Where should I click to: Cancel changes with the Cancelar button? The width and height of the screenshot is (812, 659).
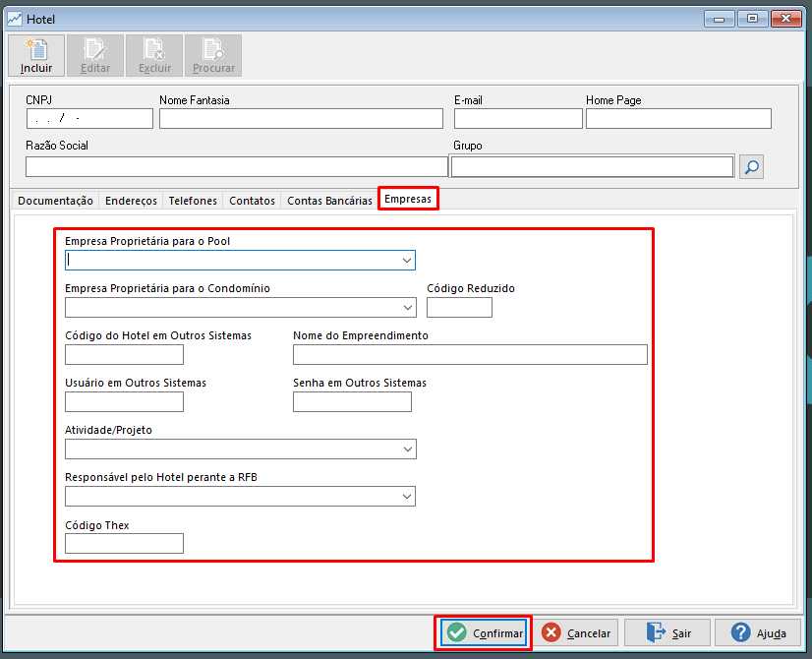coord(576,632)
